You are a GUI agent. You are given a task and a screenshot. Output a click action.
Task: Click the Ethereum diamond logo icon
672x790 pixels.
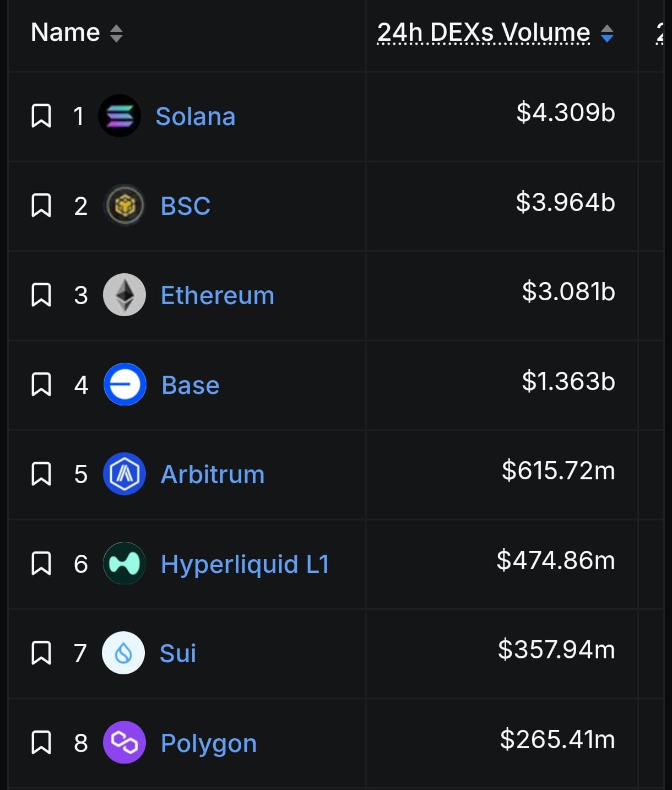[124, 295]
